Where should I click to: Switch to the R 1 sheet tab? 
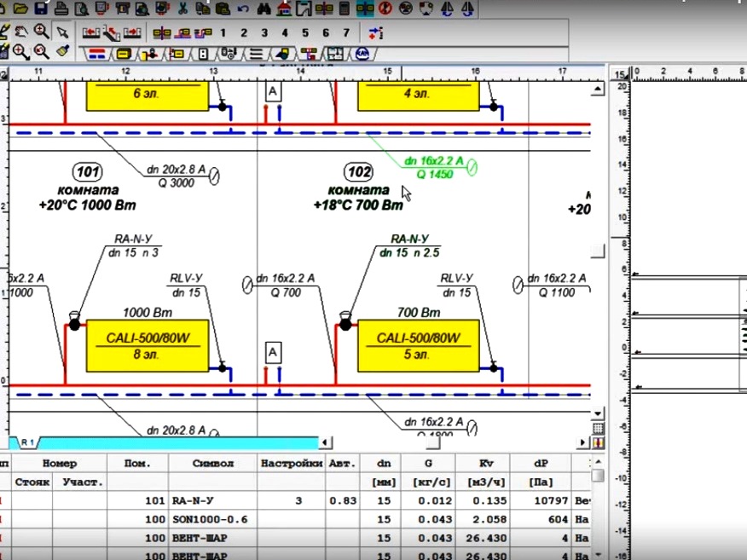(27, 442)
